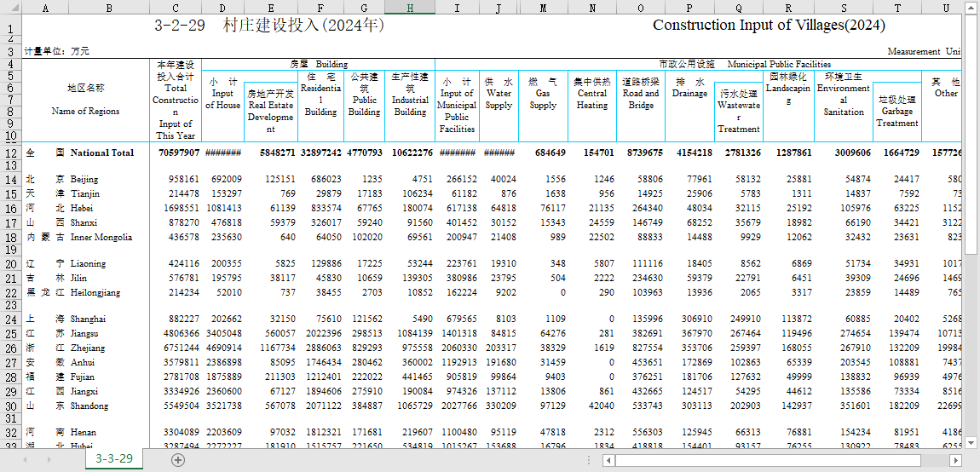Viewport: 980px width, 472px height.
Task: Click the select-all corner of the grid
Action: 10,8
